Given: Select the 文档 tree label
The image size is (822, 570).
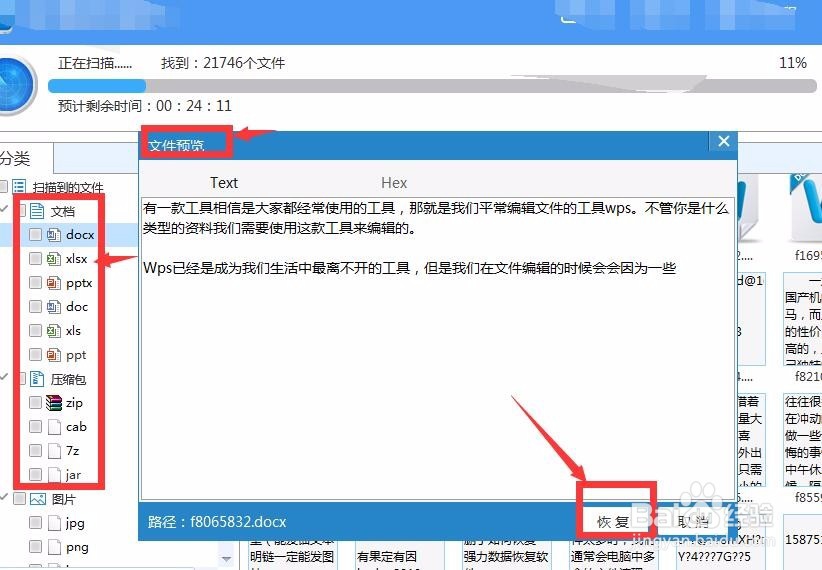Looking at the screenshot, I should [63, 211].
